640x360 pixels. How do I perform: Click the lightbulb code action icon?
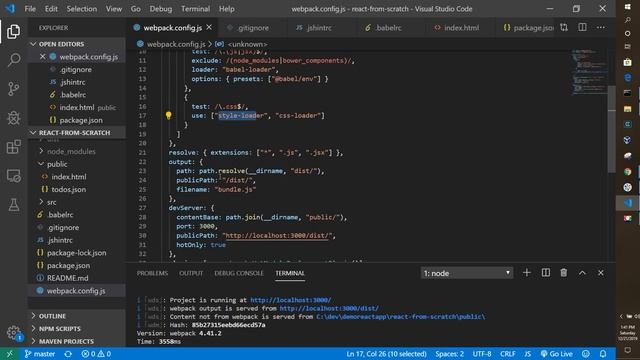click(169, 116)
